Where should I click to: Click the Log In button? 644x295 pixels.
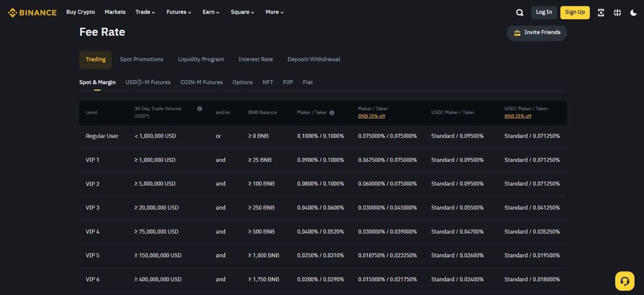[x=544, y=12]
